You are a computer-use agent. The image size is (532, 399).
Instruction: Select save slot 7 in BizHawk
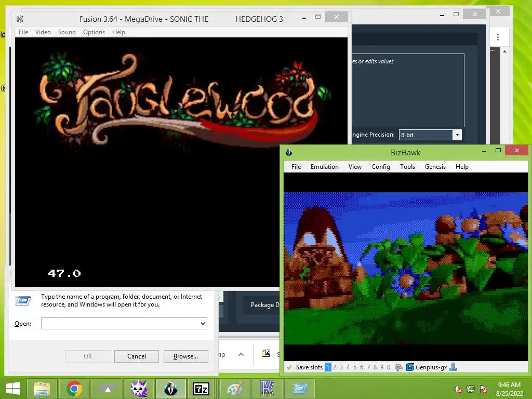[368, 367]
